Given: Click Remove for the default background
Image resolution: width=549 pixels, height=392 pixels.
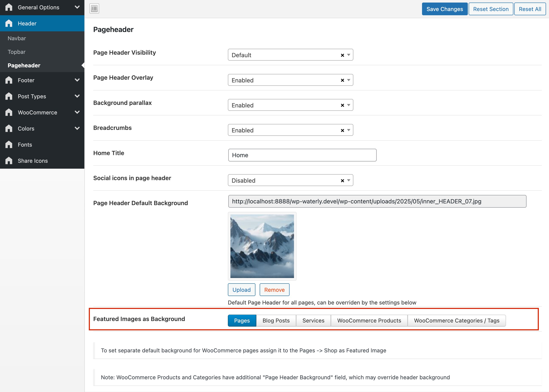Looking at the screenshot, I should [x=274, y=289].
